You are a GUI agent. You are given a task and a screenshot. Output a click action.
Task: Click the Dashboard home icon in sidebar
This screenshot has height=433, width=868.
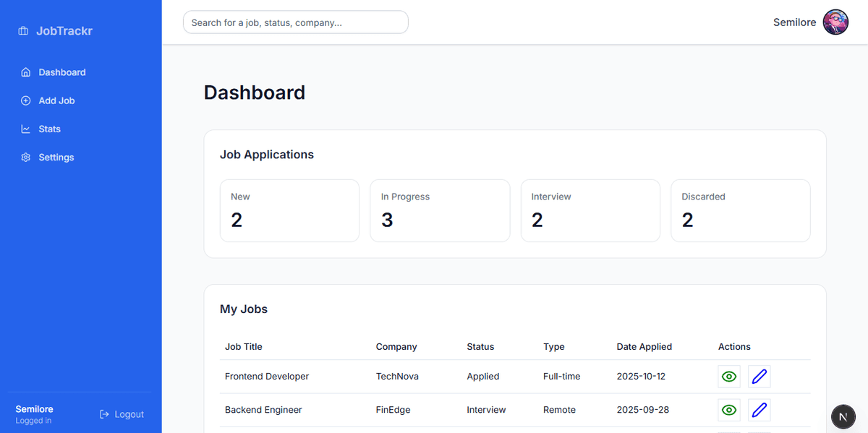click(26, 72)
